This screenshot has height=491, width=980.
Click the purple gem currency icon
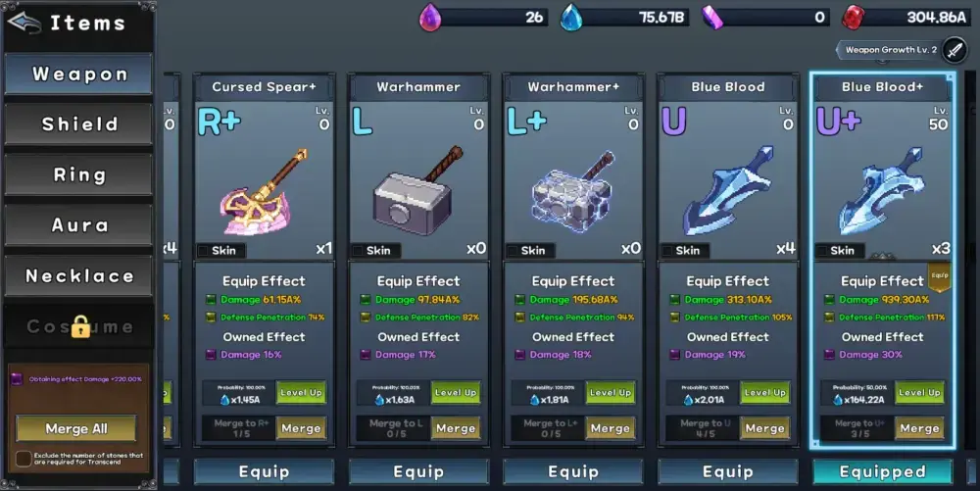pos(430,17)
